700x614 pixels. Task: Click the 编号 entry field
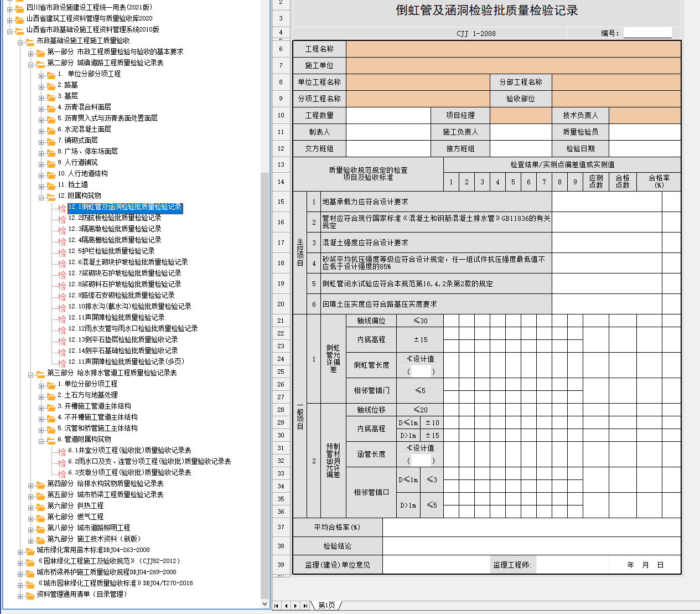647,33
